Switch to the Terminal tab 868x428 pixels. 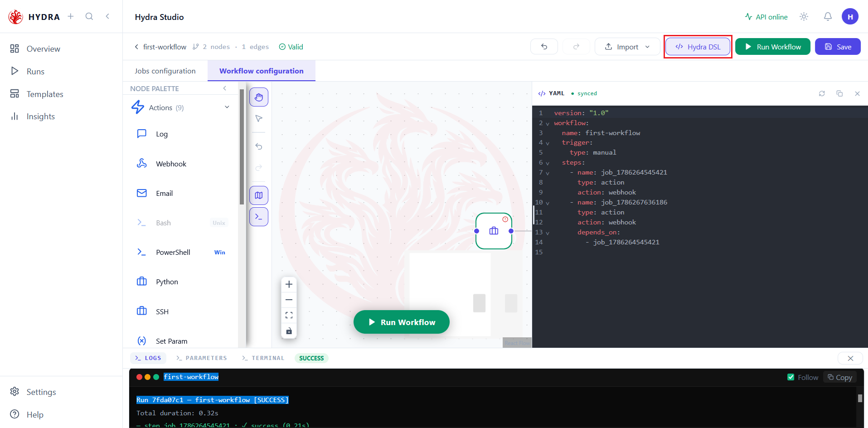(x=263, y=358)
